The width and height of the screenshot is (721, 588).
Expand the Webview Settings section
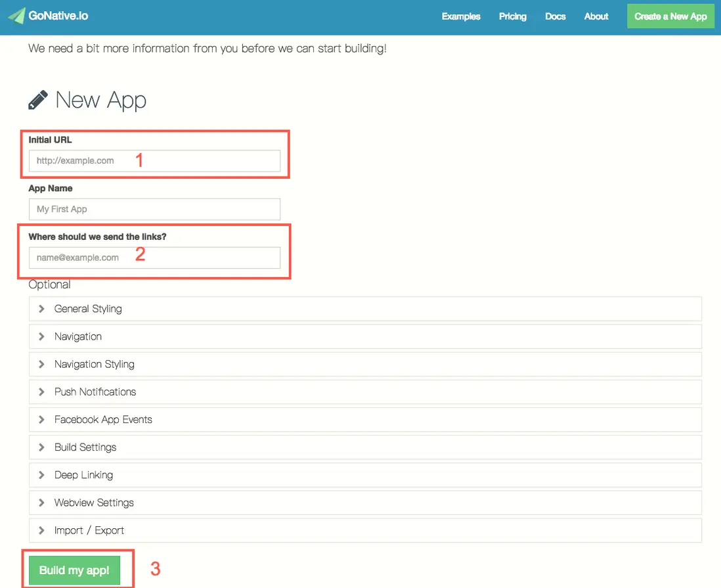click(365, 503)
